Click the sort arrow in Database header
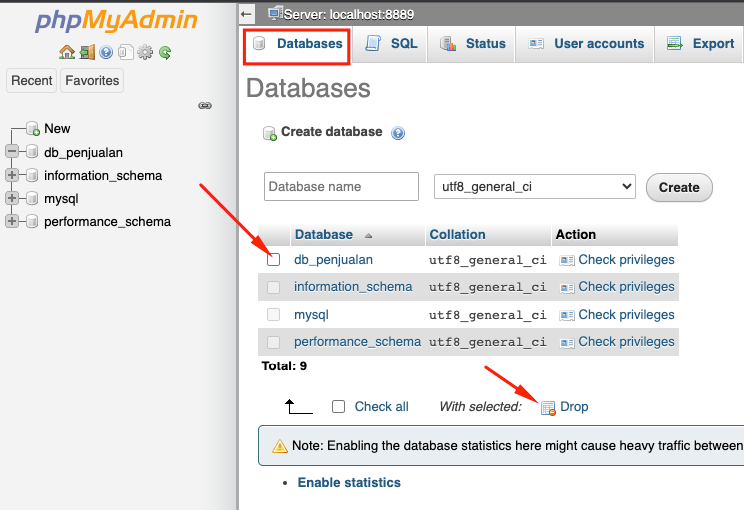This screenshot has width=744, height=510. coord(369,235)
